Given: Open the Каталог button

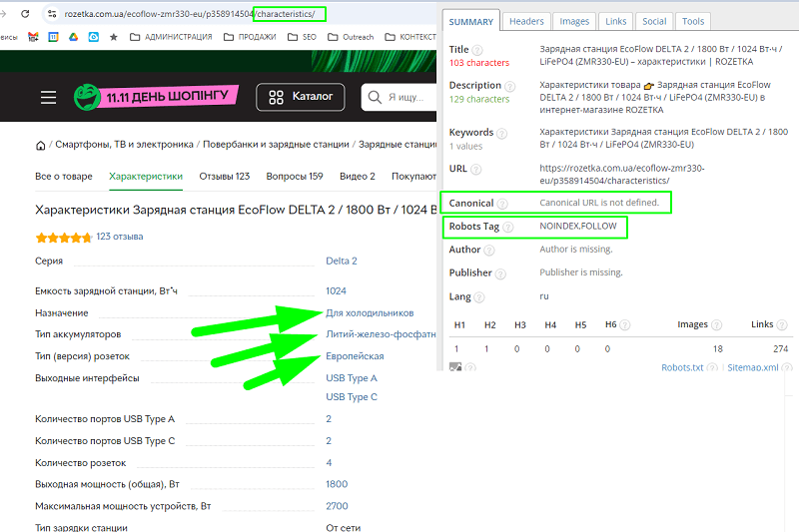Looking at the screenshot, I should (x=301, y=97).
